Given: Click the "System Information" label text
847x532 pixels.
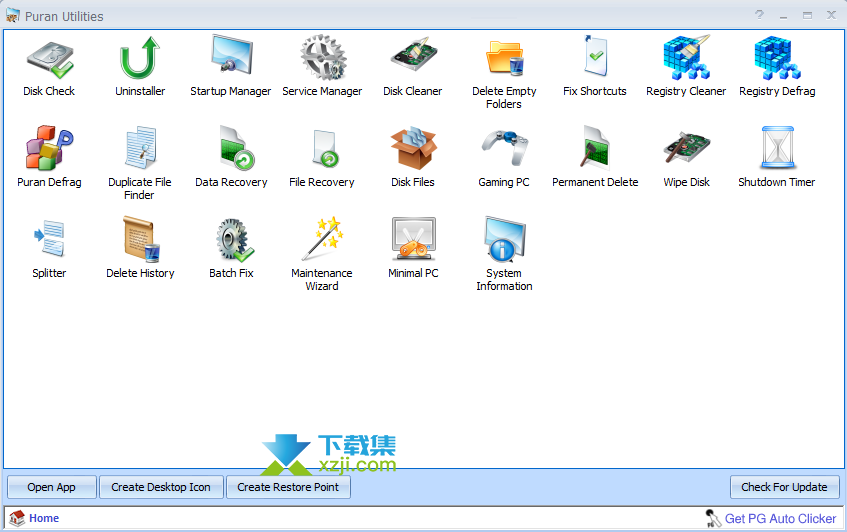Looking at the screenshot, I should click(504, 280).
